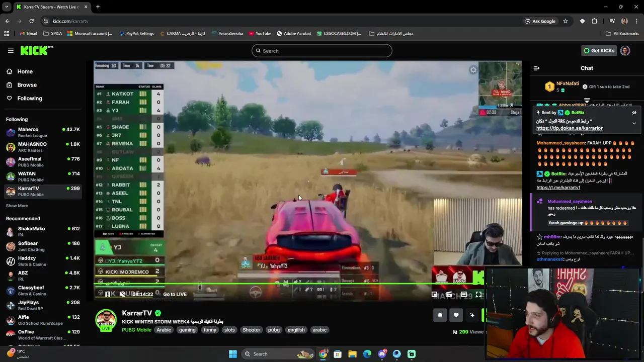The width and height of the screenshot is (644, 362).
Task: Select the funny tag
Action: (210, 330)
